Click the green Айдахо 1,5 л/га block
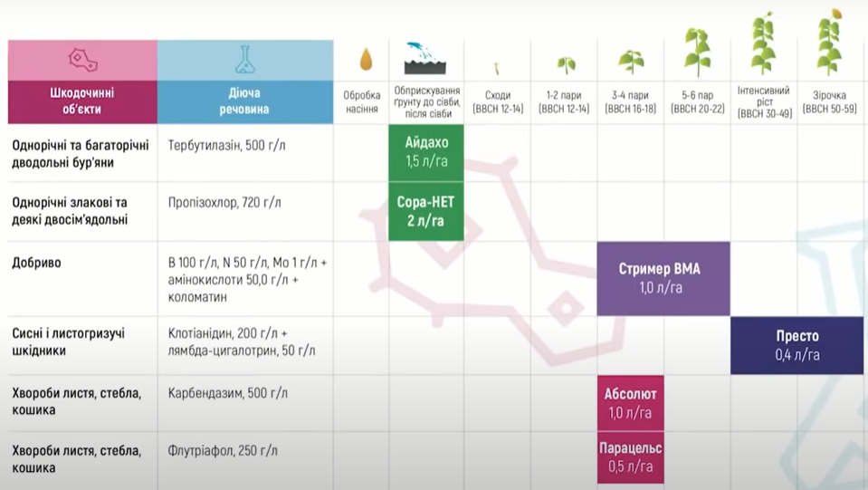This screenshot has height=490, width=868. point(425,152)
